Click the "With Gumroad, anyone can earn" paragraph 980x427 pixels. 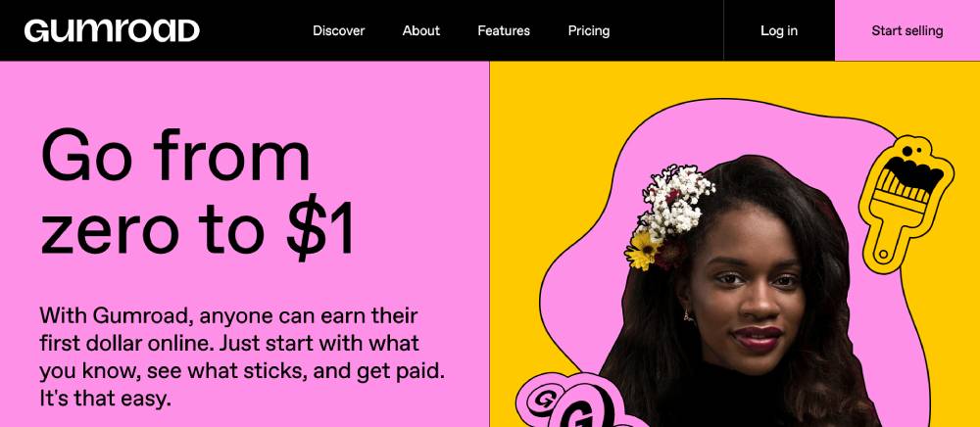tap(242, 357)
